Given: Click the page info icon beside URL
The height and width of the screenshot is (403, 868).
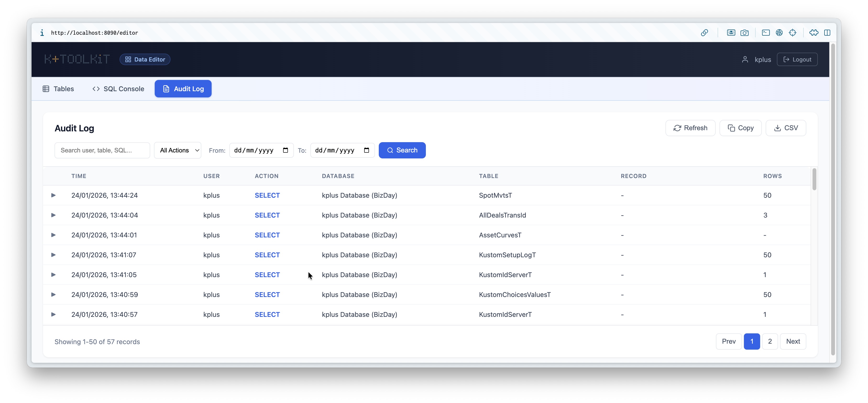Looking at the screenshot, I should (42, 33).
